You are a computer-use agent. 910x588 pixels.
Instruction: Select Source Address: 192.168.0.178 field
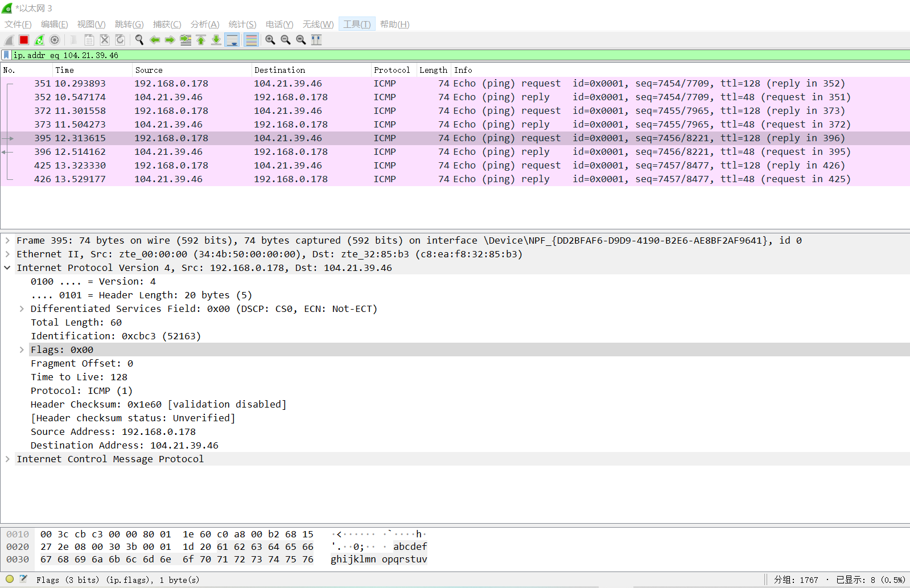click(113, 431)
